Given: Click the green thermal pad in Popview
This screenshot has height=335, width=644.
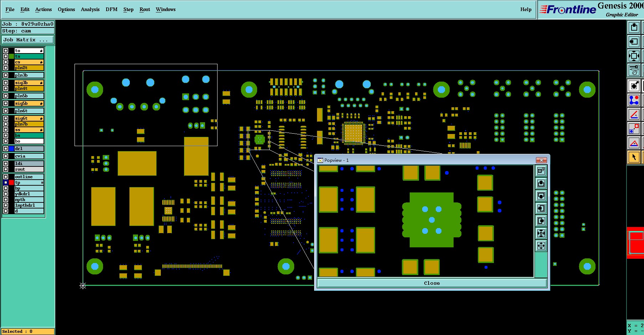Looking at the screenshot, I should (x=431, y=220).
